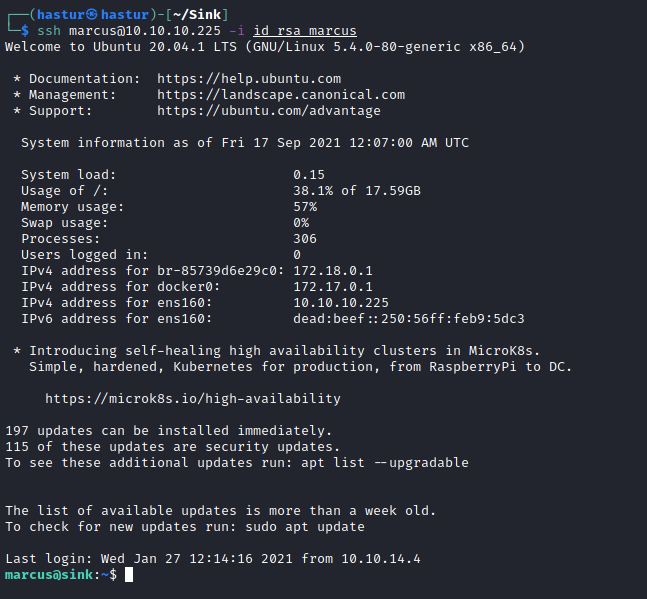Open the landscape.canonical.com management link
The height and width of the screenshot is (599, 647).
(x=281, y=95)
